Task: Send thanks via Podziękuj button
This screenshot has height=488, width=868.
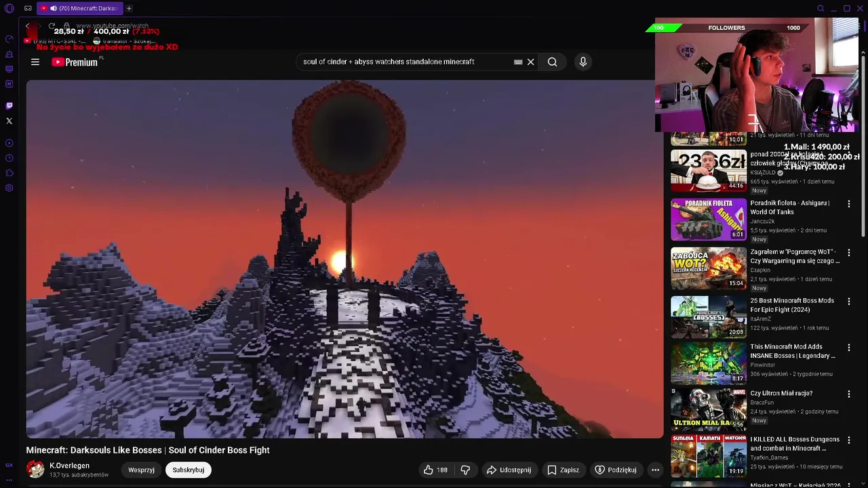Action: 616,470
